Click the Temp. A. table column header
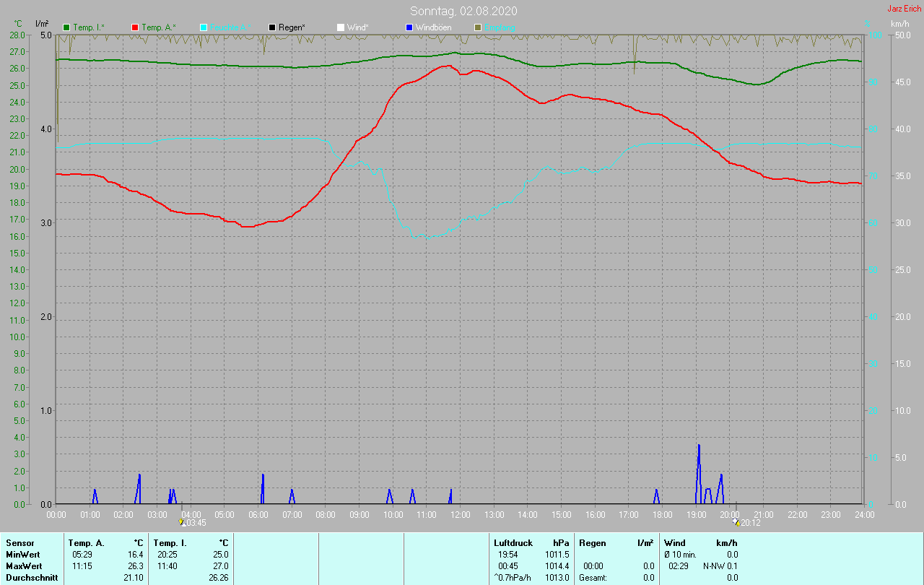The image size is (924, 585). tap(86, 543)
